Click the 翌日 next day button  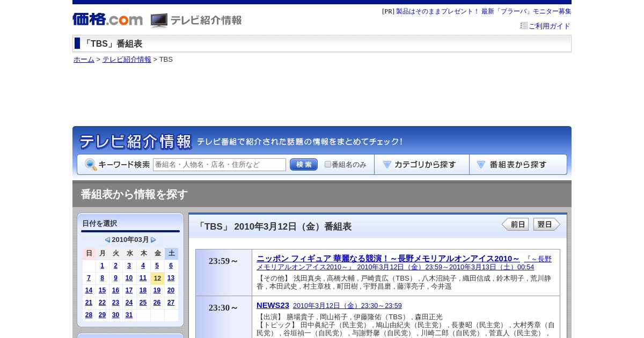[547, 224]
